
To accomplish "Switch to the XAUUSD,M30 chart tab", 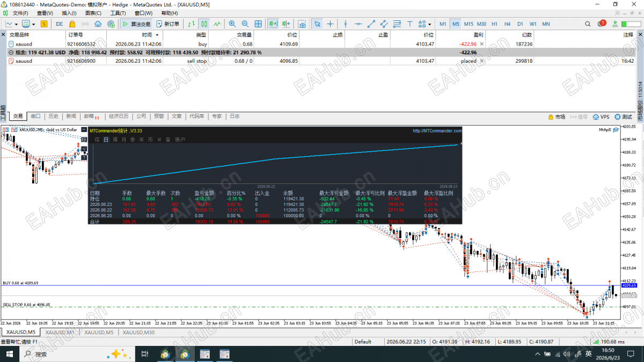I will pyautogui.click(x=139, y=333).
